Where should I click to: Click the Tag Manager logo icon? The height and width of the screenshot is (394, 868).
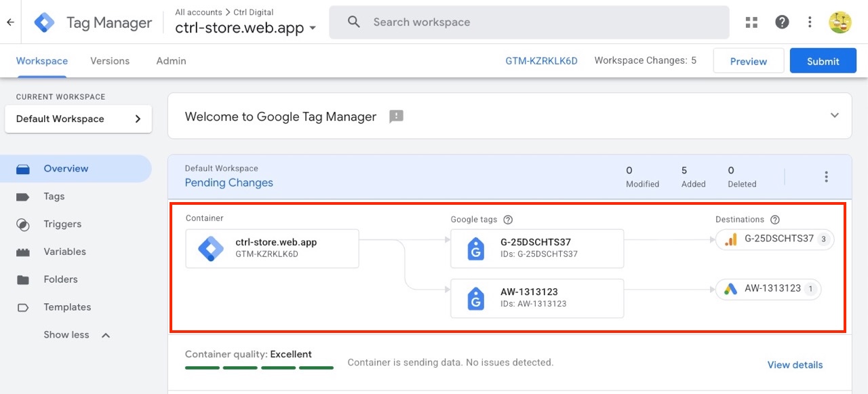coord(45,22)
